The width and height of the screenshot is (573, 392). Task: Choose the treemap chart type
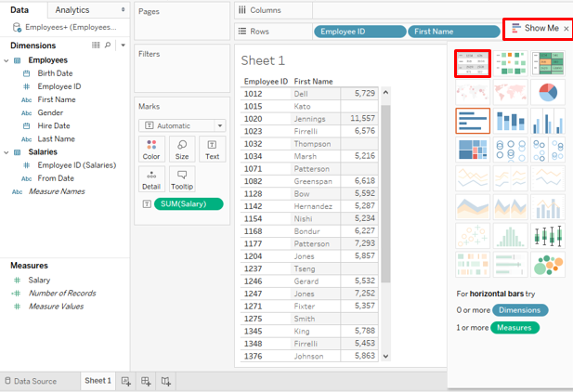click(473, 150)
